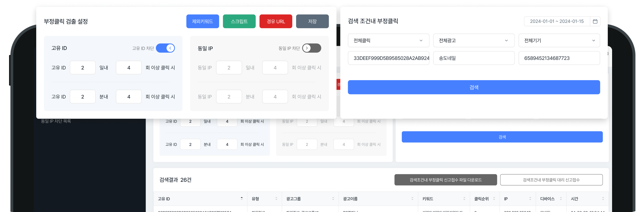The width and height of the screenshot is (644, 212).
Task: Select the 제외키워드 tab button
Action: [202, 21]
